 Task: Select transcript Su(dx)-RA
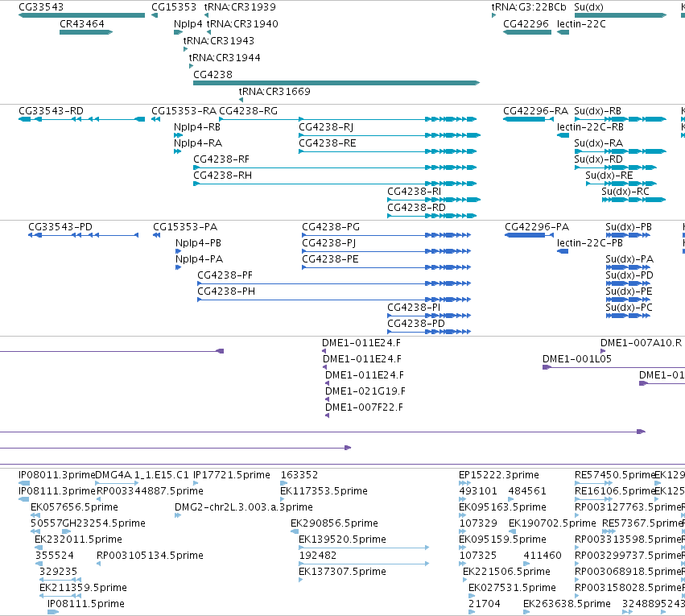pyautogui.click(x=599, y=143)
